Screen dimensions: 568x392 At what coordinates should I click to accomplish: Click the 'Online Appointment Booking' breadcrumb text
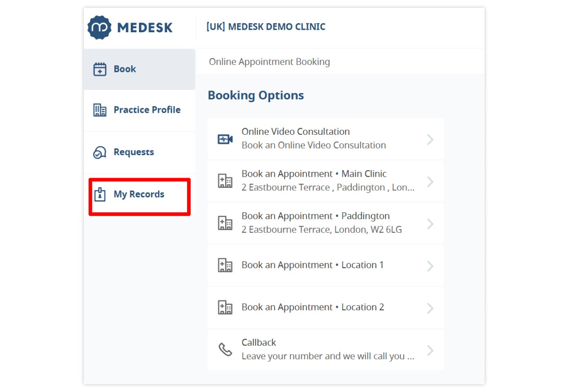(269, 62)
